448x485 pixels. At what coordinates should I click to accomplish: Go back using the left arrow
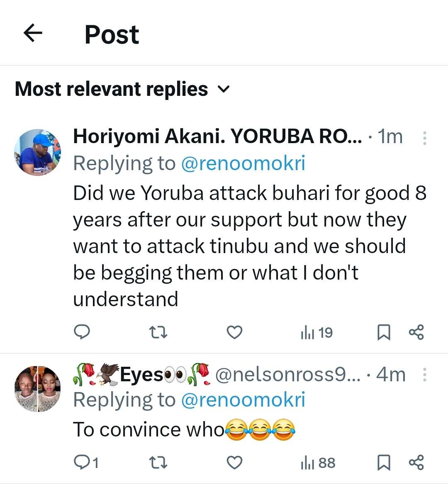(x=33, y=33)
